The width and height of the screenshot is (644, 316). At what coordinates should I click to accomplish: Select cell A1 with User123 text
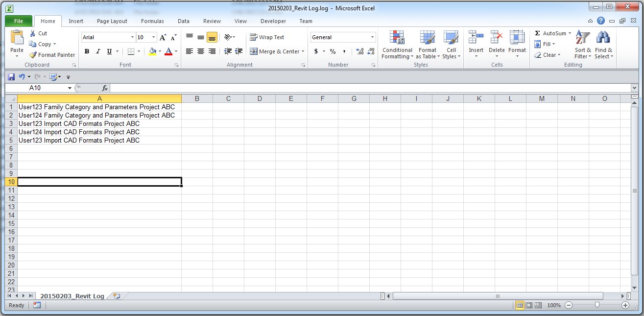99,107
